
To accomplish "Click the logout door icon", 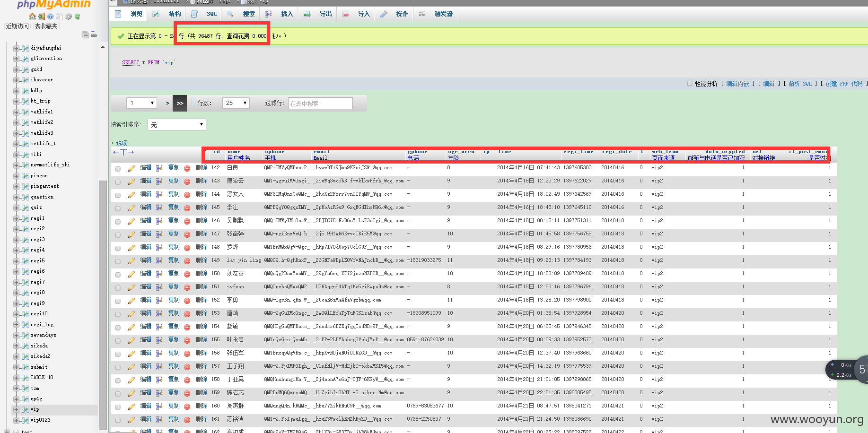I will point(42,17).
